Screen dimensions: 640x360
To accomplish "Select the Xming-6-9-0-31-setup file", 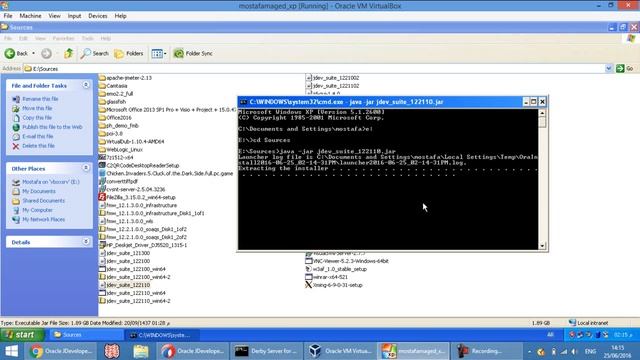I will [x=334, y=285].
